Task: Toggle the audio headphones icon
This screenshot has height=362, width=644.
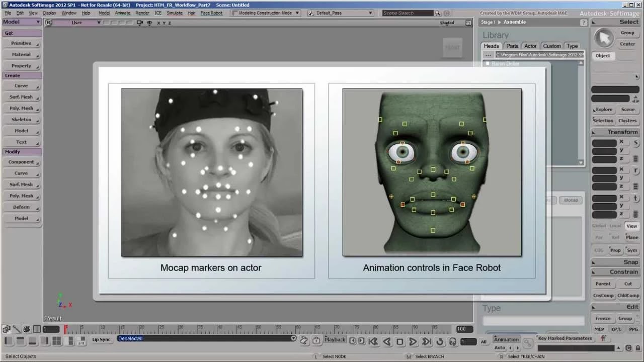Action: point(453,341)
